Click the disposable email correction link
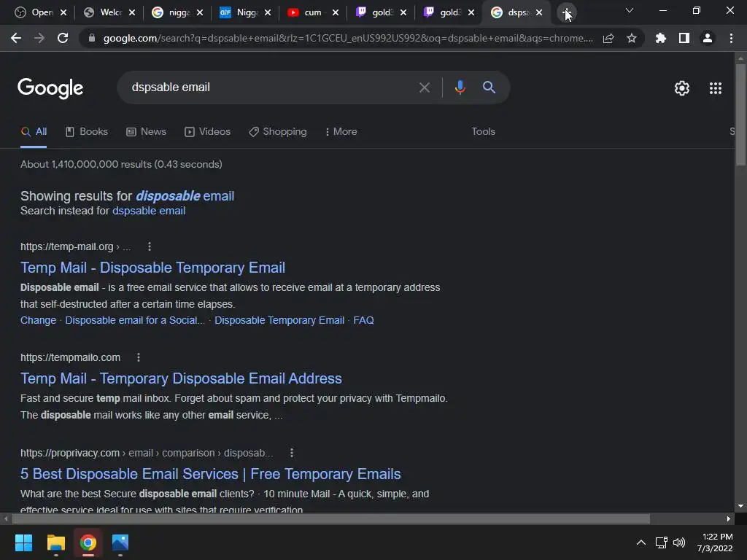Screen dimensions: 747x560 pyautogui.click(x=185, y=196)
